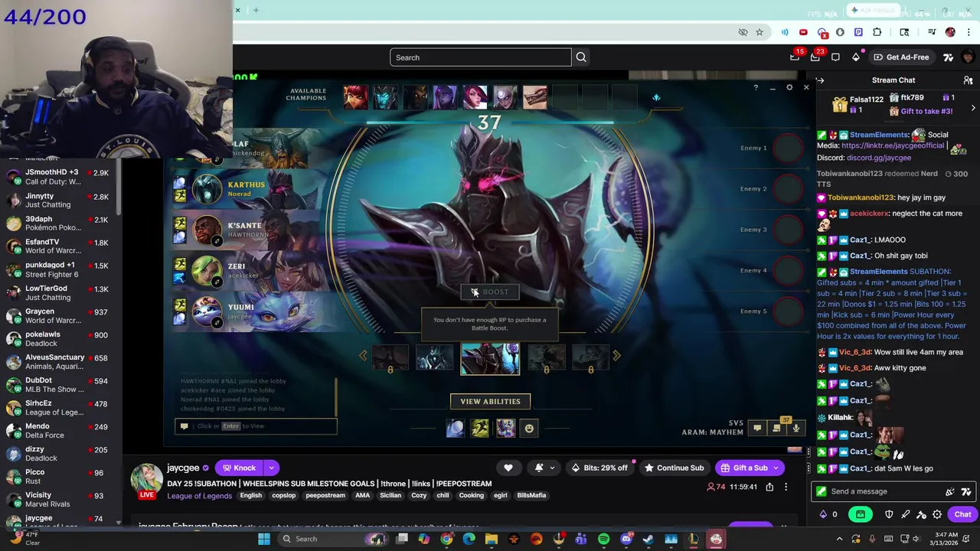Click the Bits 29% off button
This screenshot has height=551, width=980.
tap(599, 468)
